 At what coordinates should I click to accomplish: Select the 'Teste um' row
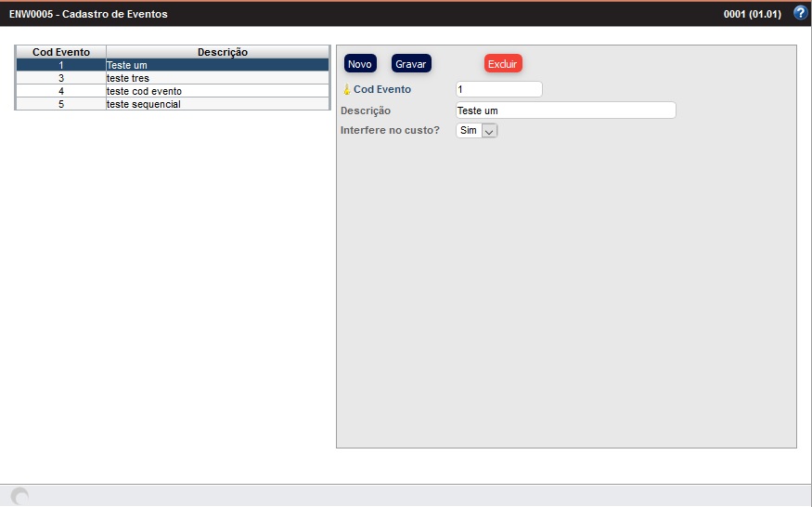click(x=217, y=65)
